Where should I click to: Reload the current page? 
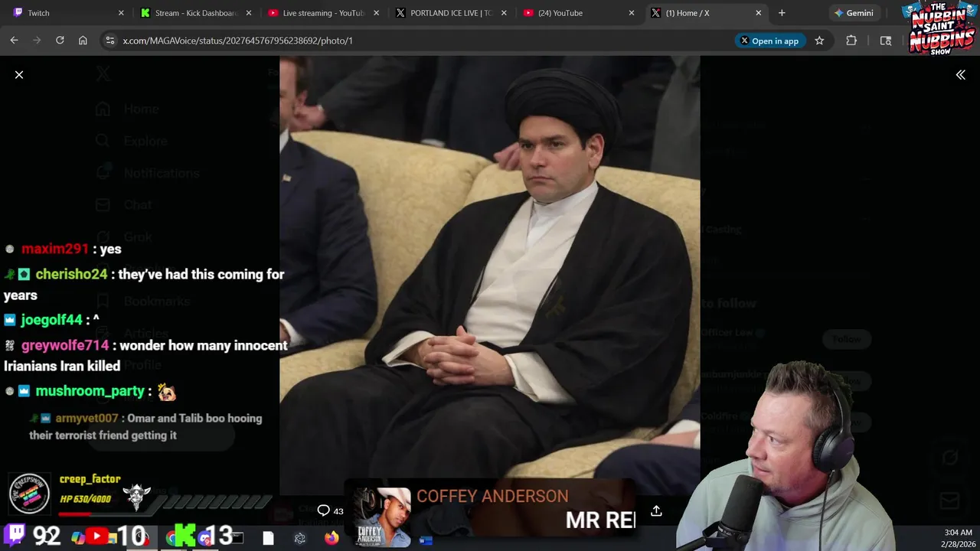[x=60, y=41]
